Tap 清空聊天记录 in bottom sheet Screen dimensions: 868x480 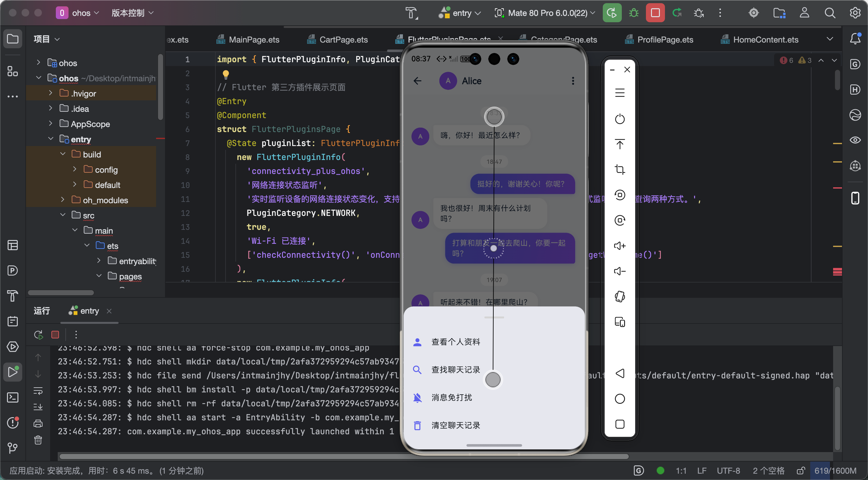(x=456, y=425)
